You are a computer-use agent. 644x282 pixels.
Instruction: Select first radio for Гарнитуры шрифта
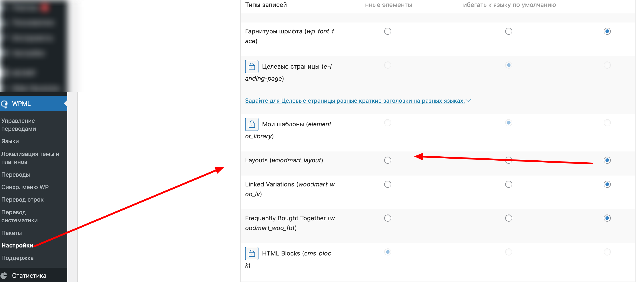point(388,31)
